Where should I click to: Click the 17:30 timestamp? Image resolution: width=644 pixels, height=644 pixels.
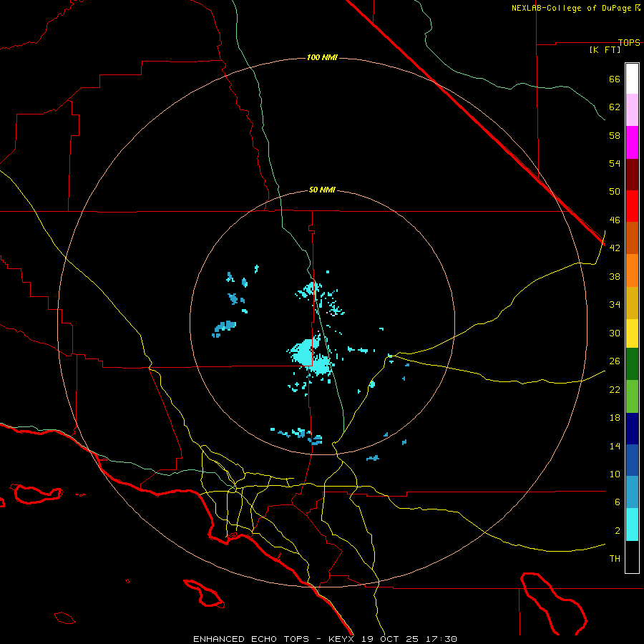441,639
